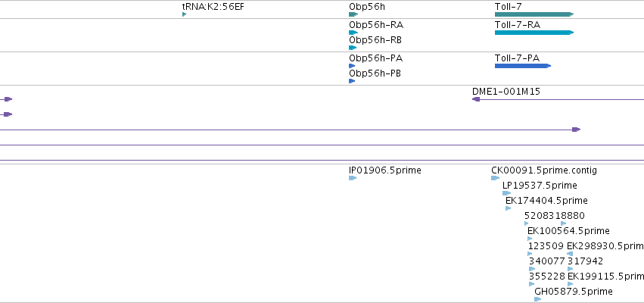Select the Toll-7-RA transcript bar
Viewport: 644px width, 303px height.
coord(534,33)
